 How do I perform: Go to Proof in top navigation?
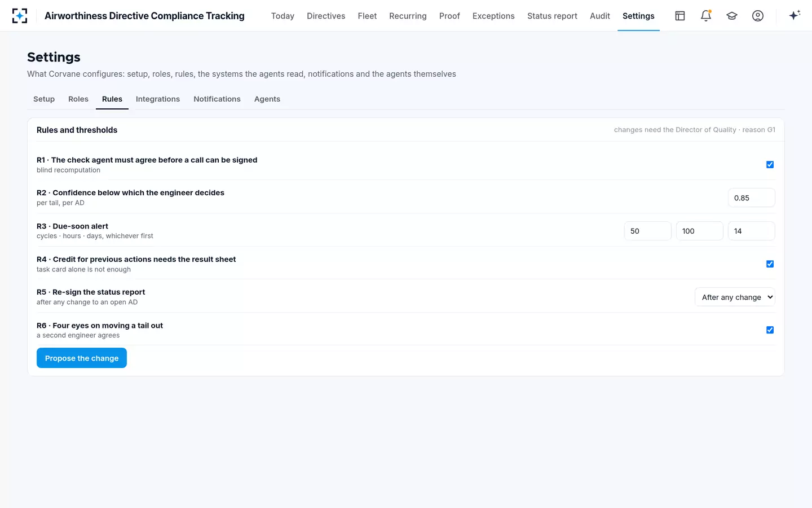point(449,16)
